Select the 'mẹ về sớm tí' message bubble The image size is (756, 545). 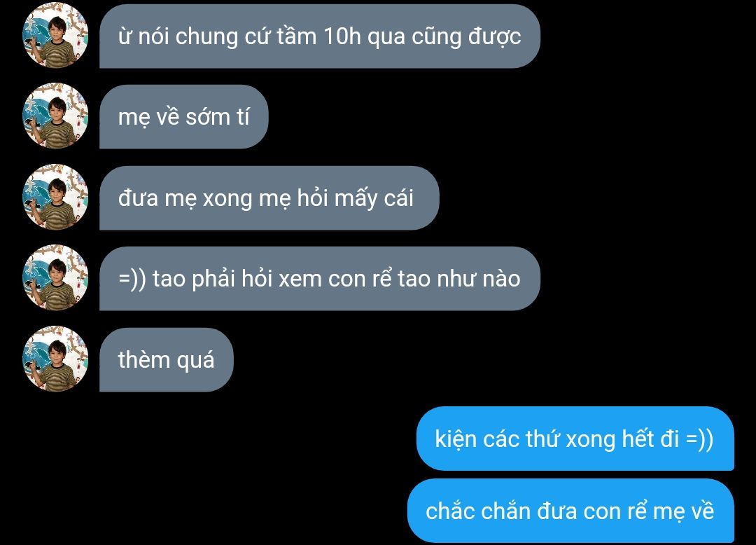pos(183,117)
